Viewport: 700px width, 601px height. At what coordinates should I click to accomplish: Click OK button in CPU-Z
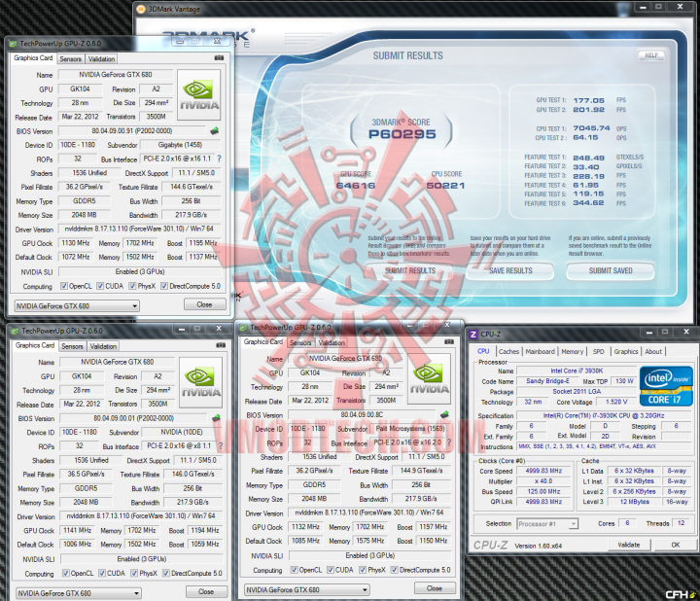(x=676, y=545)
